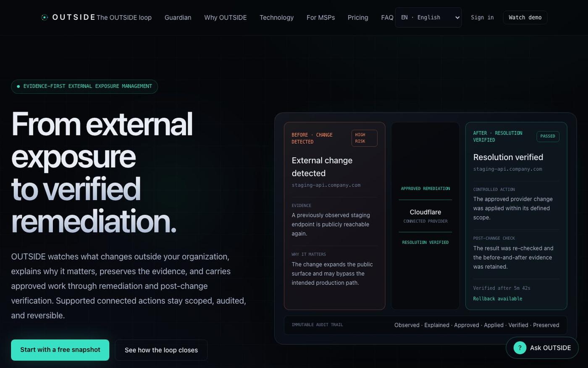Click See how the loop closes
The image size is (588, 368).
(x=161, y=350)
